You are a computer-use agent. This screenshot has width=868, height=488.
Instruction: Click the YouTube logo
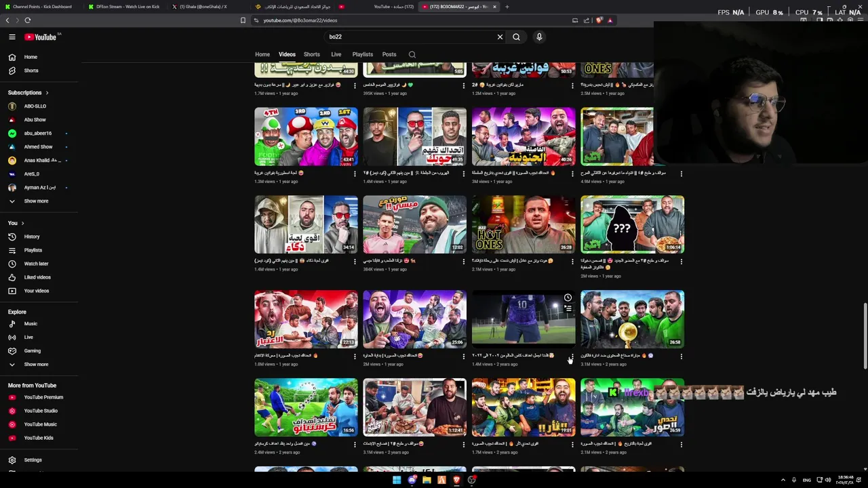pos(42,37)
